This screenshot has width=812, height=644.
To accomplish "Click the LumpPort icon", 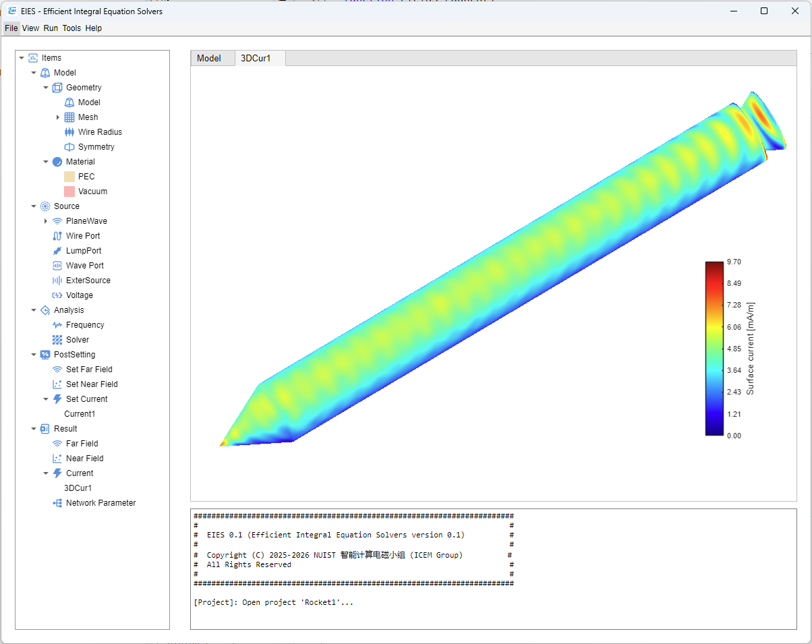I will click(57, 251).
